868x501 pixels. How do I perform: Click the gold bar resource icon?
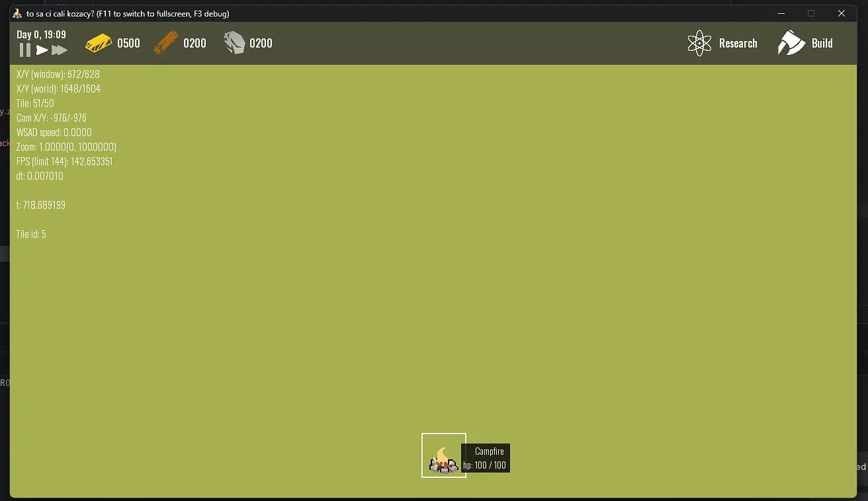[99, 43]
